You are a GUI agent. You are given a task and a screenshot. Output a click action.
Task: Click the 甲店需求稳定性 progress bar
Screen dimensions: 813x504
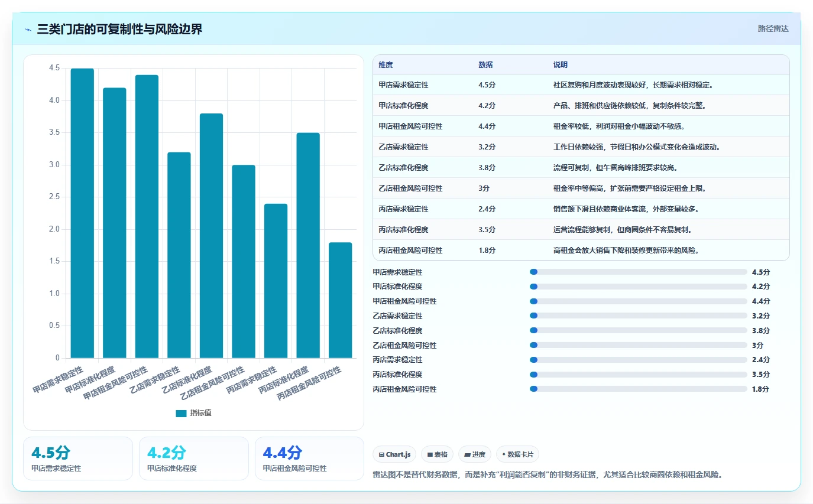click(639, 272)
